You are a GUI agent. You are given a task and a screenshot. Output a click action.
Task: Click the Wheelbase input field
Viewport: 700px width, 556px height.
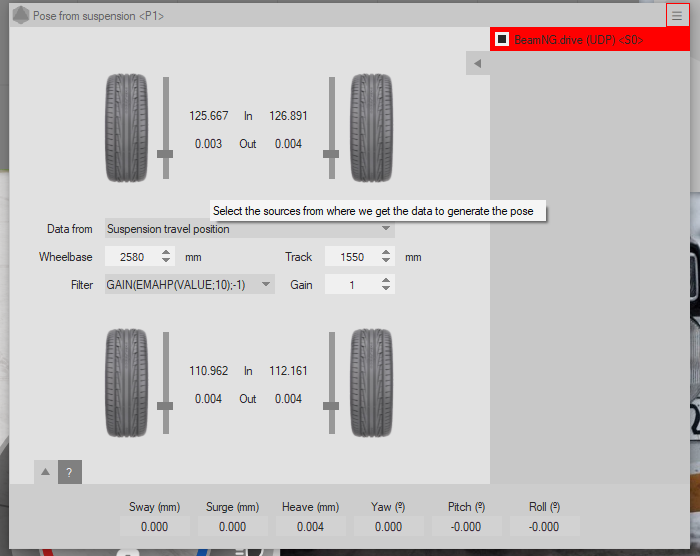[131, 257]
